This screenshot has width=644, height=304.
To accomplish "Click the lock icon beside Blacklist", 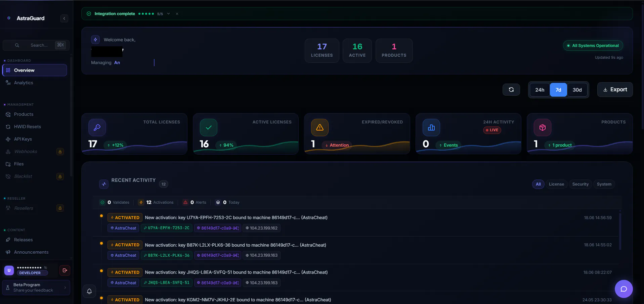I will tap(60, 176).
